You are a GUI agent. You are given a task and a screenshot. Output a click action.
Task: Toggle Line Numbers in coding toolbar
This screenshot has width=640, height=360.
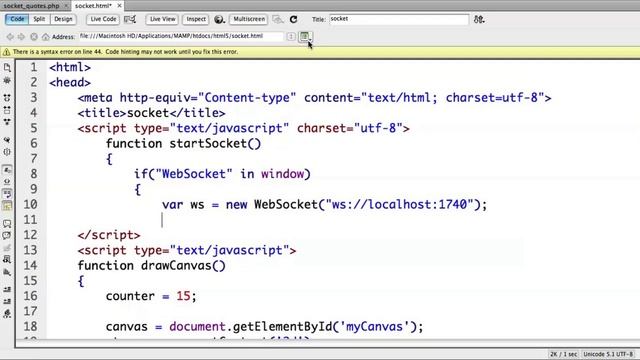[7, 170]
